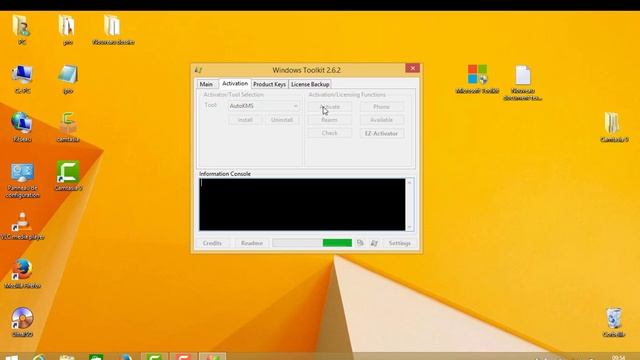Close the Windows Toolkit 2.6.2 window
This screenshot has height=360, width=640.
click(x=413, y=68)
